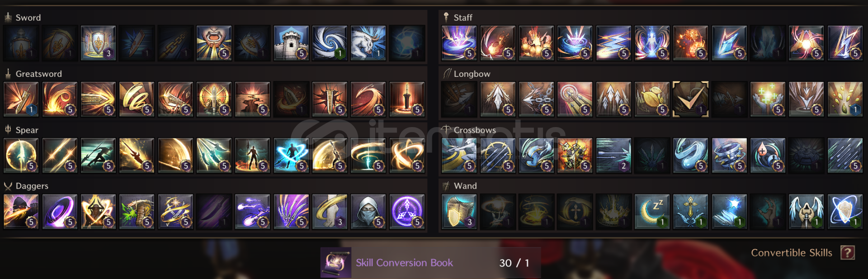The height and width of the screenshot is (279, 868).
Task: Choose the purple claw slash Daggers skill
Action: pyautogui.click(x=291, y=212)
